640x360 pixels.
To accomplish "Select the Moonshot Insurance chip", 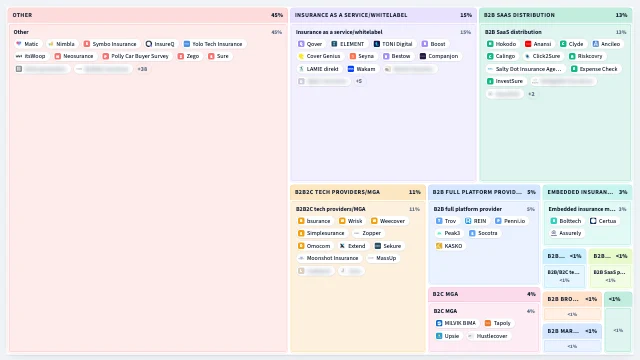I will (x=329, y=258).
